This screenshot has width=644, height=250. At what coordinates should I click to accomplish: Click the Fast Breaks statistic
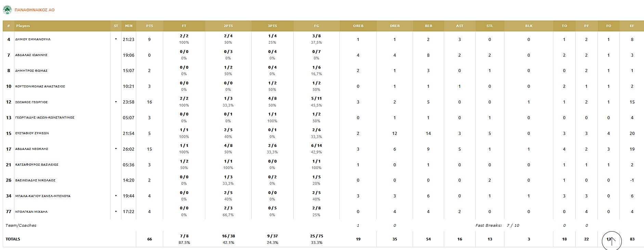pyautogui.click(x=497, y=225)
